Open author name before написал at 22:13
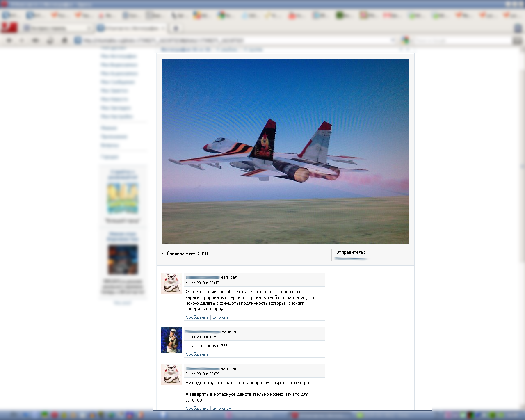 pos(203,278)
